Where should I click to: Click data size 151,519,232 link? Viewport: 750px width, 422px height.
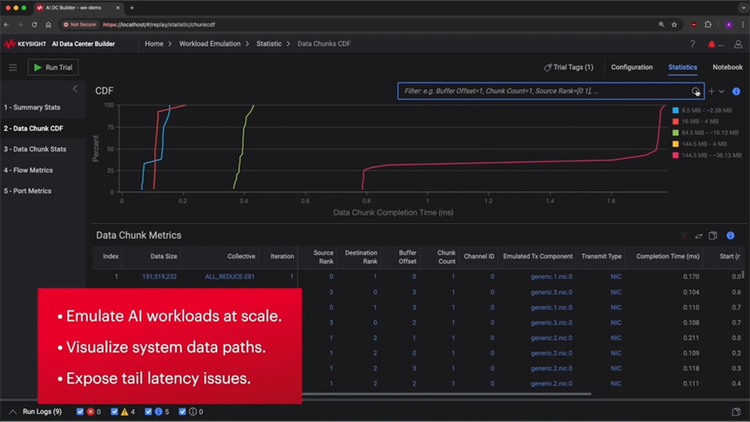[x=159, y=277]
